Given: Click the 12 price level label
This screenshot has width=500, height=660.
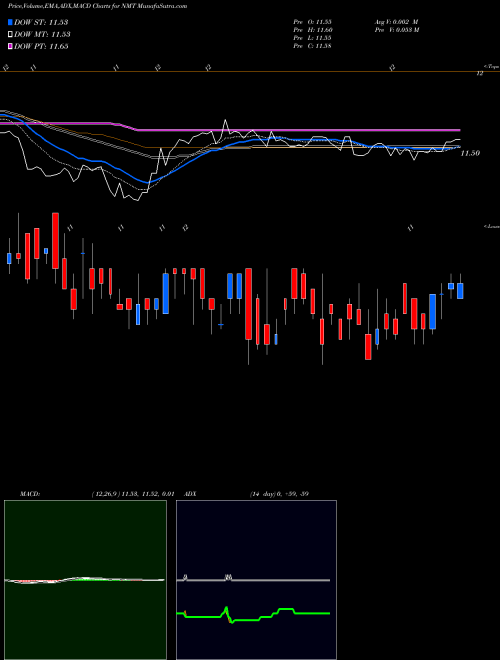Looking at the screenshot, I should pos(479,73).
